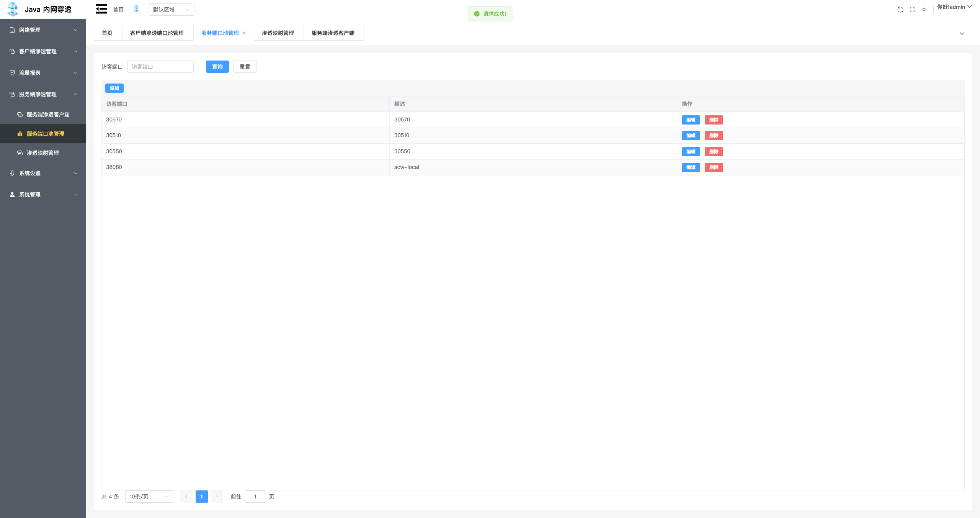Close the 服务端口池管理 tab with x
This screenshot has height=518, width=980.
coord(244,33)
